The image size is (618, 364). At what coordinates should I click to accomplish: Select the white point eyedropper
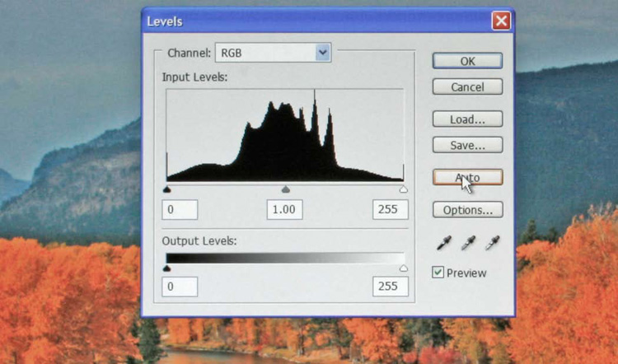(x=493, y=243)
